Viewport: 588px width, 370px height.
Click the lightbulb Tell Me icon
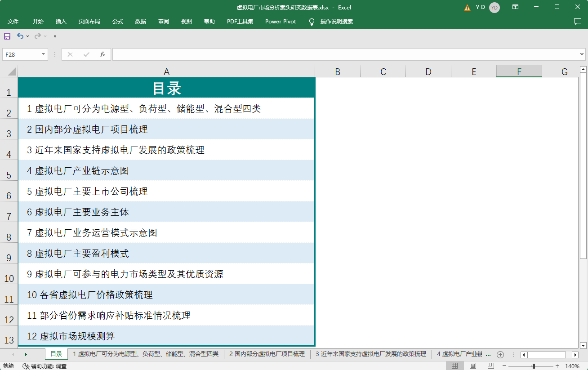click(x=312, y=22)
